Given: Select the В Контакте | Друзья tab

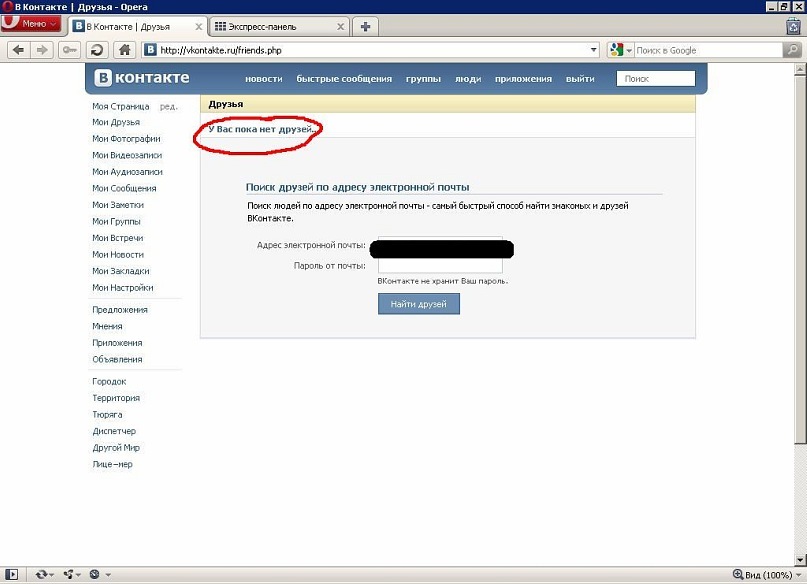Looking at the screenshot, I should click(x=138, y=27).
